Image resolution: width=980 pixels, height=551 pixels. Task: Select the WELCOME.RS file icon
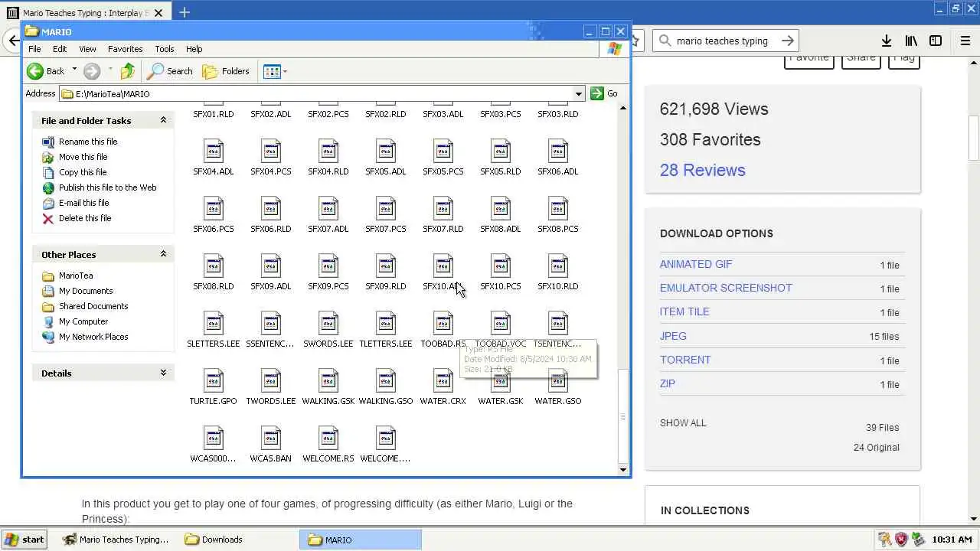coord(328,439)
